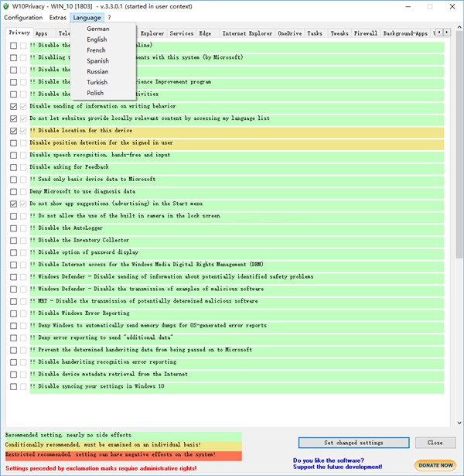This screenshot has width=464, height=476.
Task: Open the Extras menu
Action: 58,17
